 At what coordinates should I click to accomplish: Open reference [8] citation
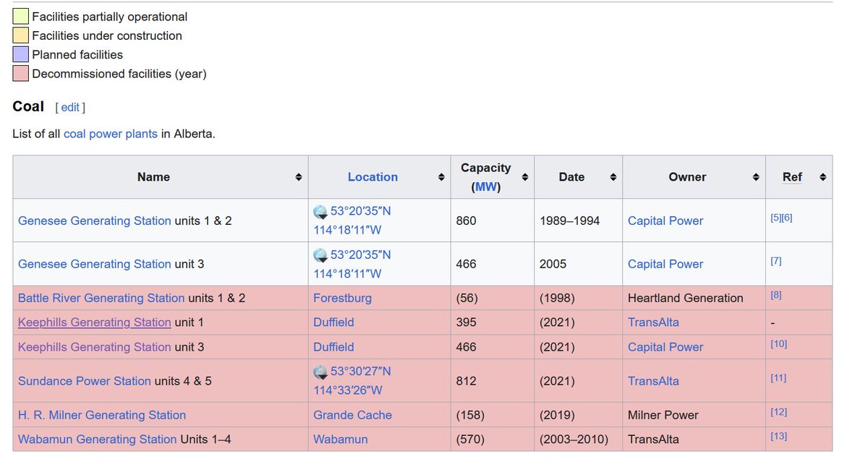pos(776,295)
